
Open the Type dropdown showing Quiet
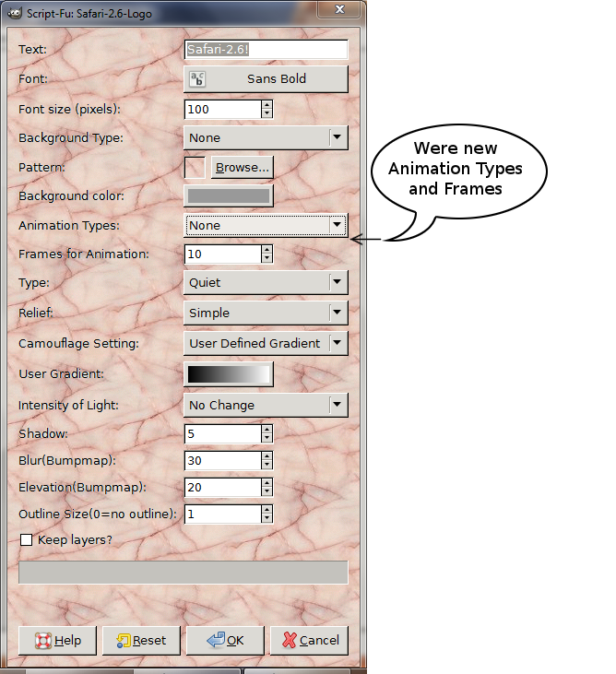tap(266, 282)
